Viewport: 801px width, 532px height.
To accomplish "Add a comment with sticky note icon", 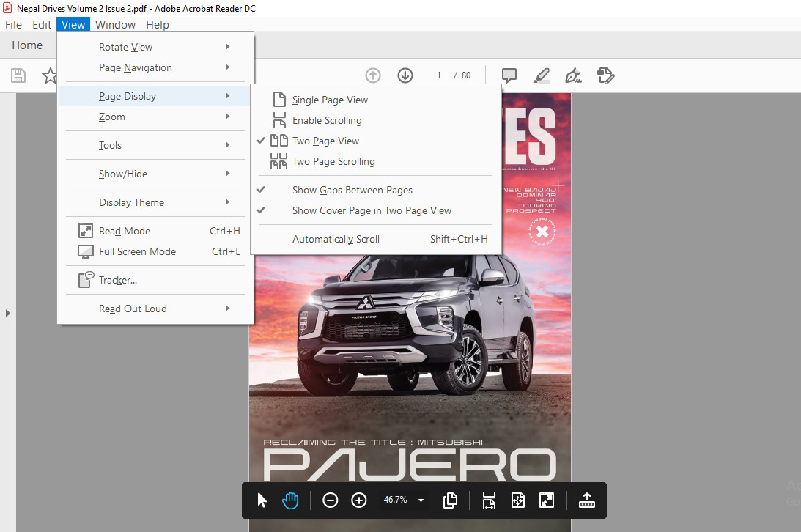I will click(509, 75).
